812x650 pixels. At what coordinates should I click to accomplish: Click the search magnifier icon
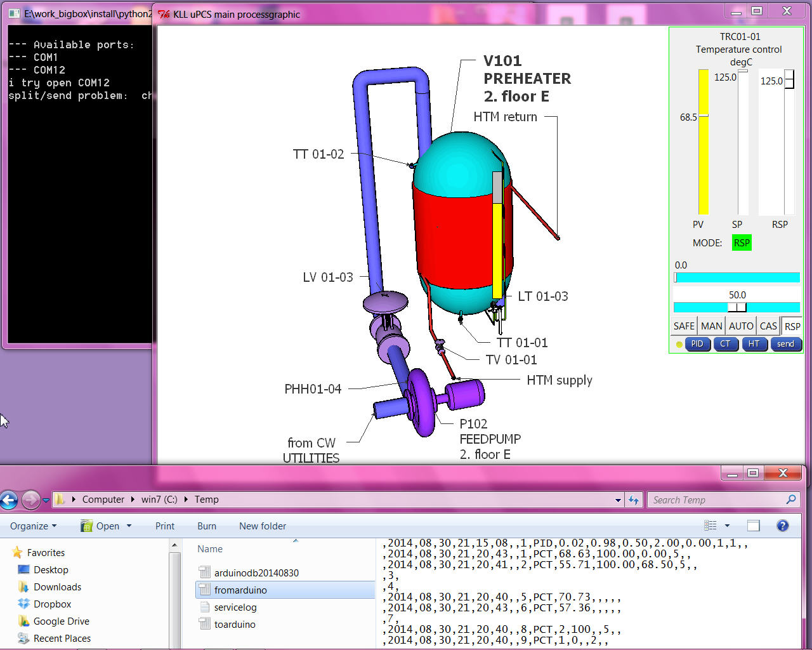790,500
